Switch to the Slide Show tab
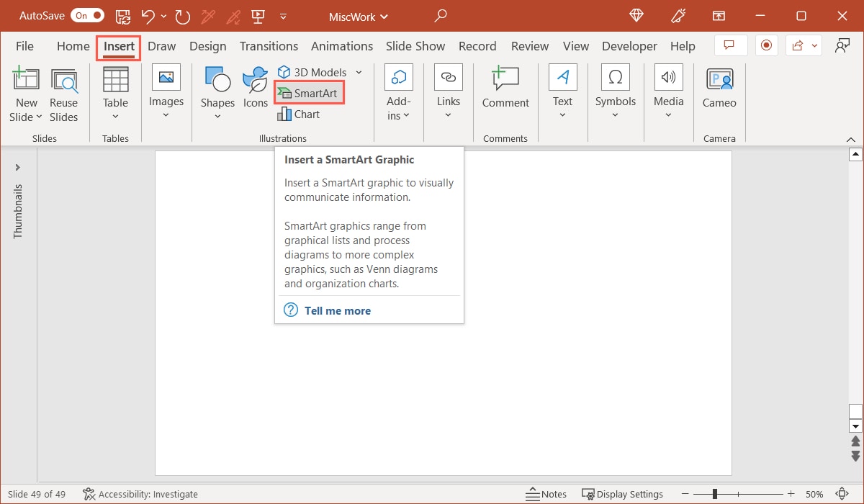The image size is (864, 504). (x=415, y=46)
